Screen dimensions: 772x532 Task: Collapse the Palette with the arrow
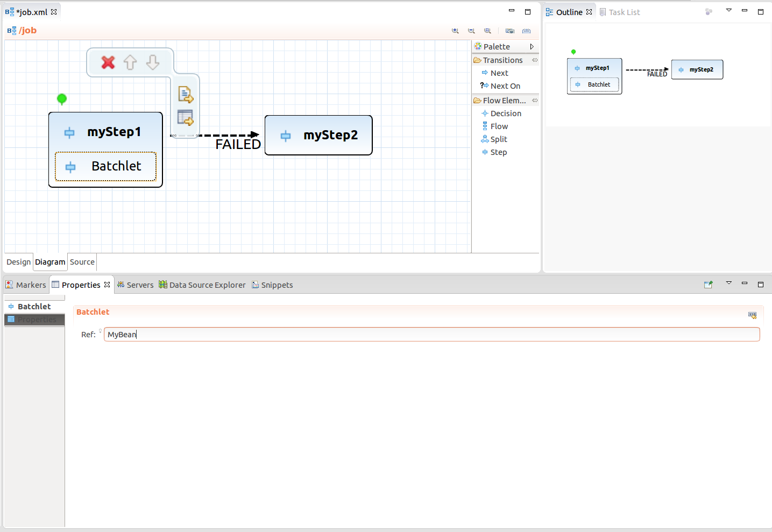pyautogui.click(x=532, y=47)
